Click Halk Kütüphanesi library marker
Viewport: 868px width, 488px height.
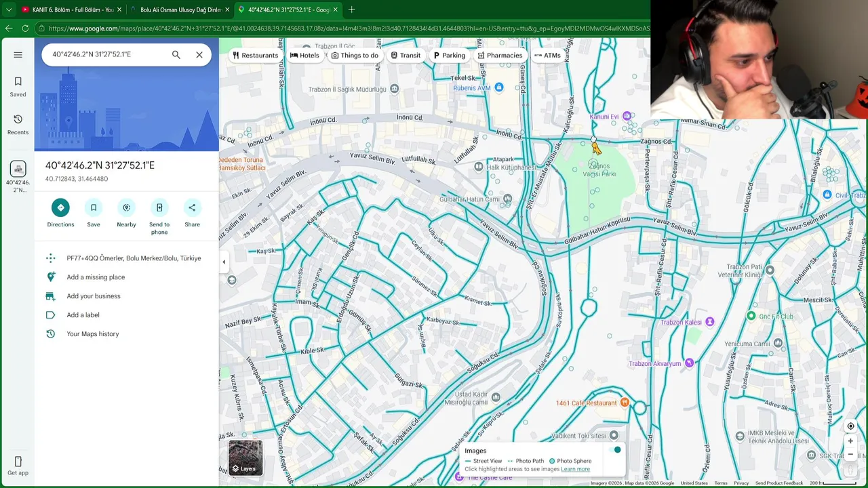[x=479, y=167]
